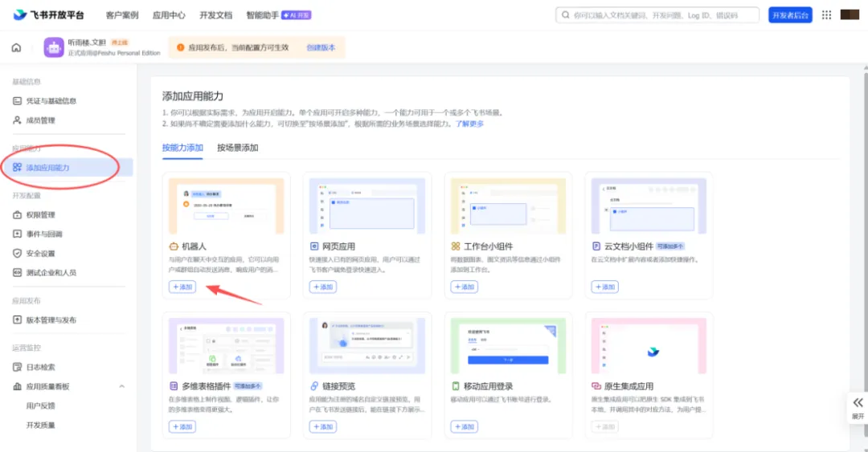The height and width of the screenshot is (452, 868).
Task: Open 用户反馈 under quality dashboard
Action: tap(41, 405)
